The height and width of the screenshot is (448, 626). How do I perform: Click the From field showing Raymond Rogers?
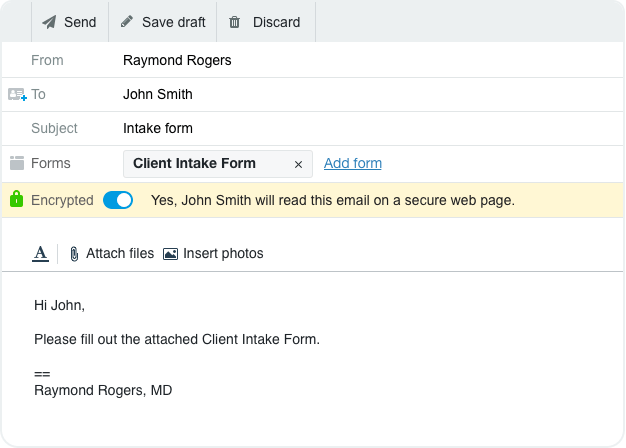[x=371, y=60]
